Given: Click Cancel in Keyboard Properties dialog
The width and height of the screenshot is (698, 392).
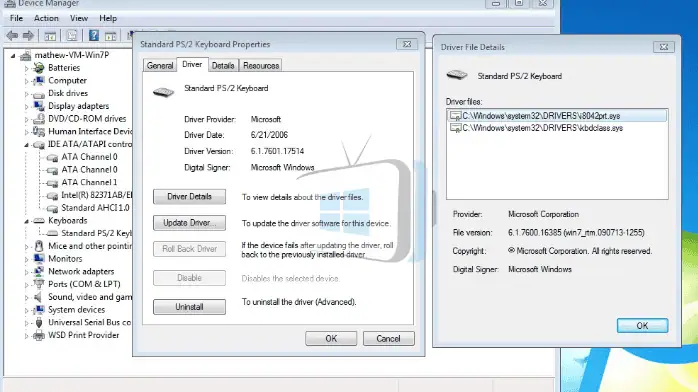Looking at the screenshot, I should (x=388, y=339).
